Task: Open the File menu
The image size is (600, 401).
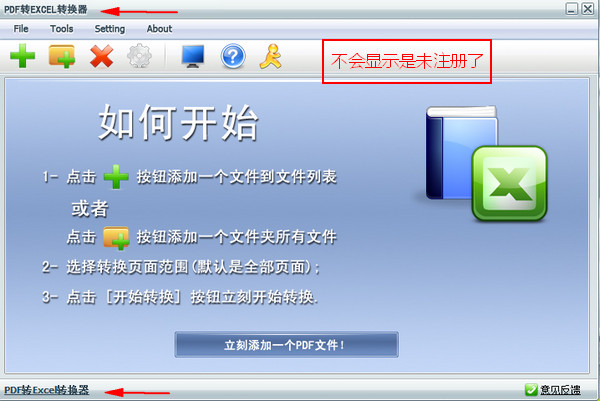Action: pos(21,29)
